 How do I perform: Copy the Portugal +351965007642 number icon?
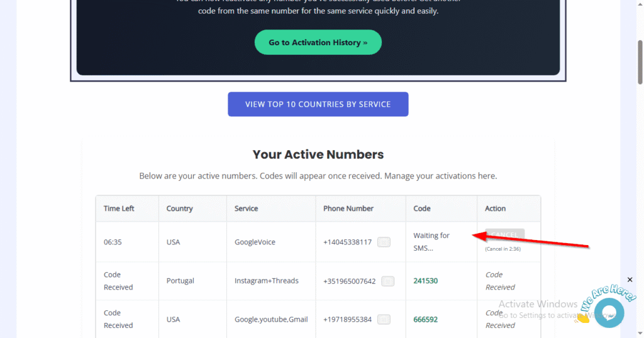point(388,281)
